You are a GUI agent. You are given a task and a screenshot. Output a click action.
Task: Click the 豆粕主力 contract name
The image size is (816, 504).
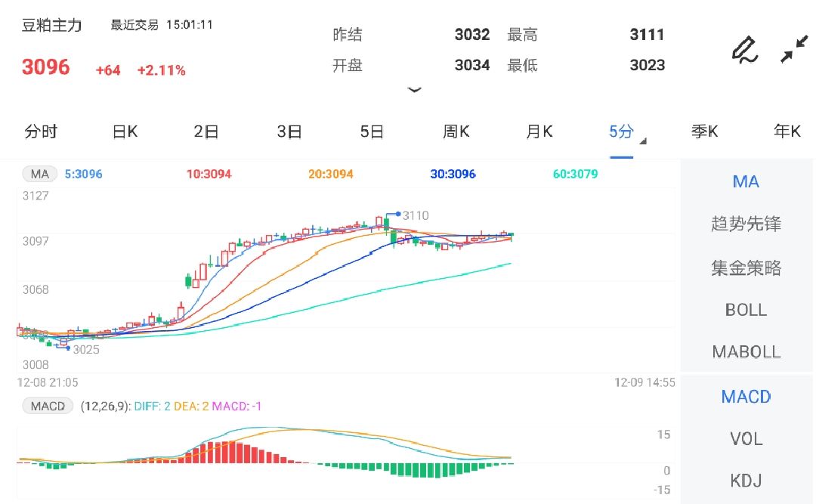(x=51, y=25)
